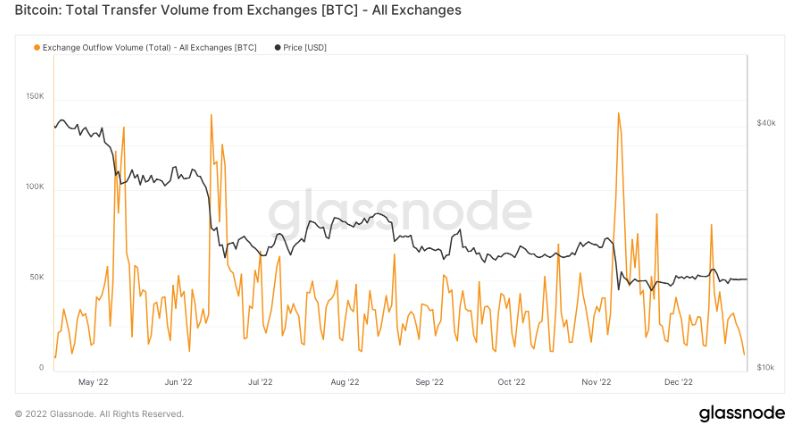Click the black Price legend dot

[x=276, y=47]
